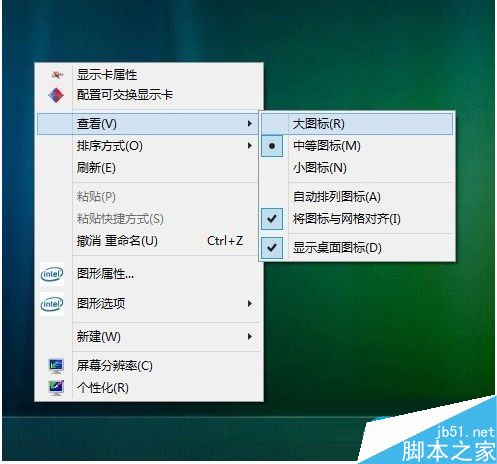Expand the 新建(W) submenu arrow

[250, 337]
